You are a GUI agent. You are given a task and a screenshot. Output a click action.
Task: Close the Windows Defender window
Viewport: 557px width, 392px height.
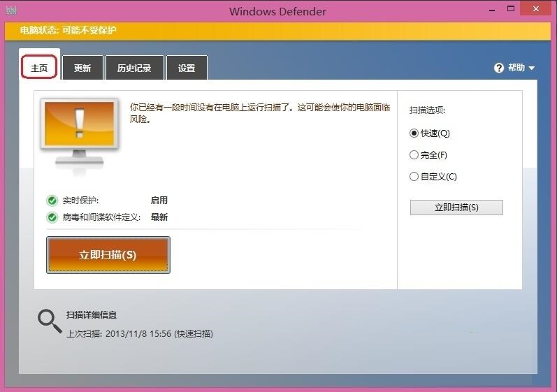click(x=536, y=9)
